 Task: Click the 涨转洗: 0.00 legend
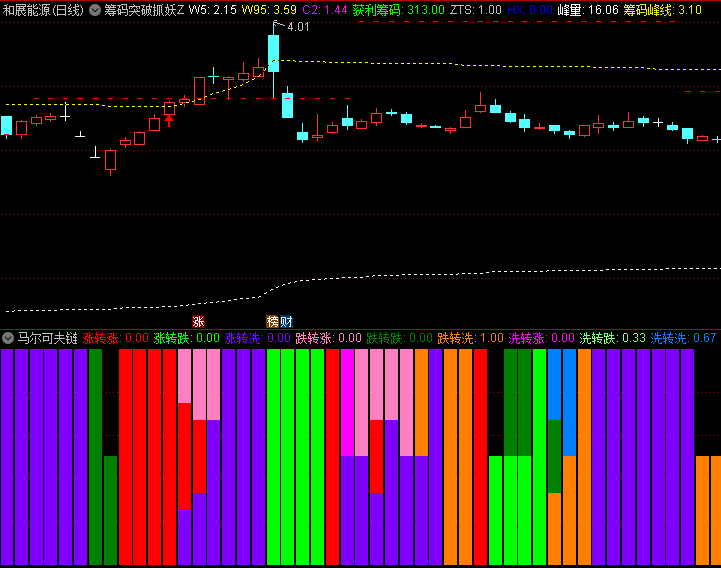tap(258, 339)
